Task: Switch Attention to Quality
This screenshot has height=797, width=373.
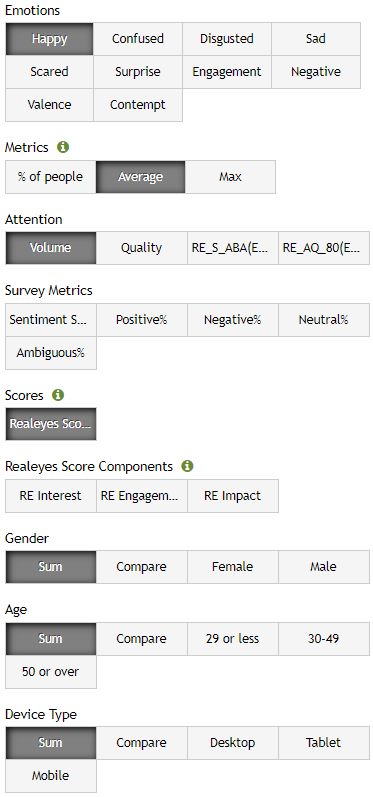Action: click(x=141, y=248)
